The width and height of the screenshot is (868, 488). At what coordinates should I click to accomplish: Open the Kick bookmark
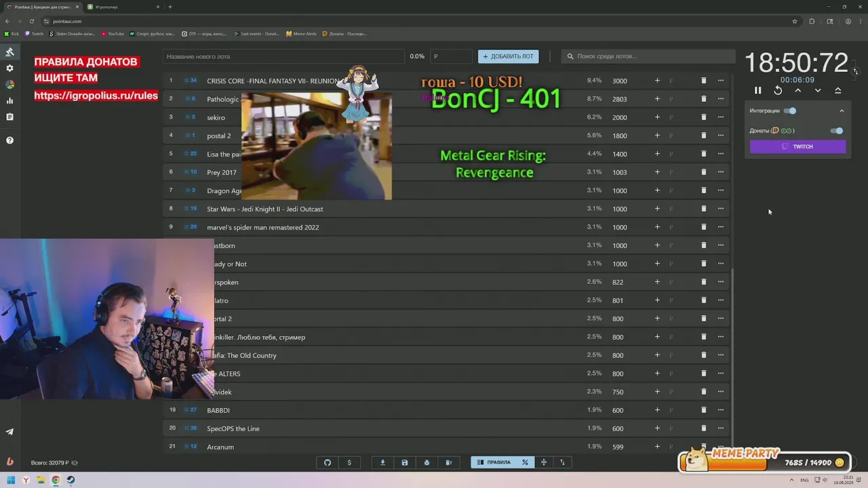pos(12,33)
